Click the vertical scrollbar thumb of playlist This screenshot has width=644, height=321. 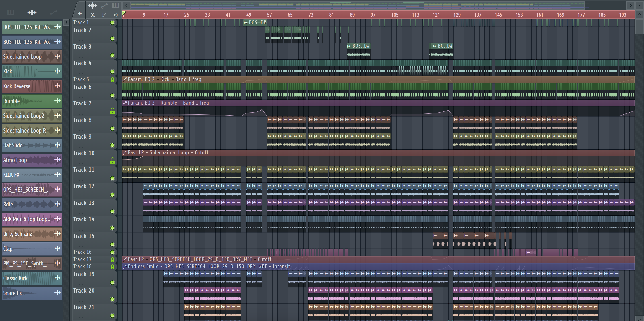point(639,27)
